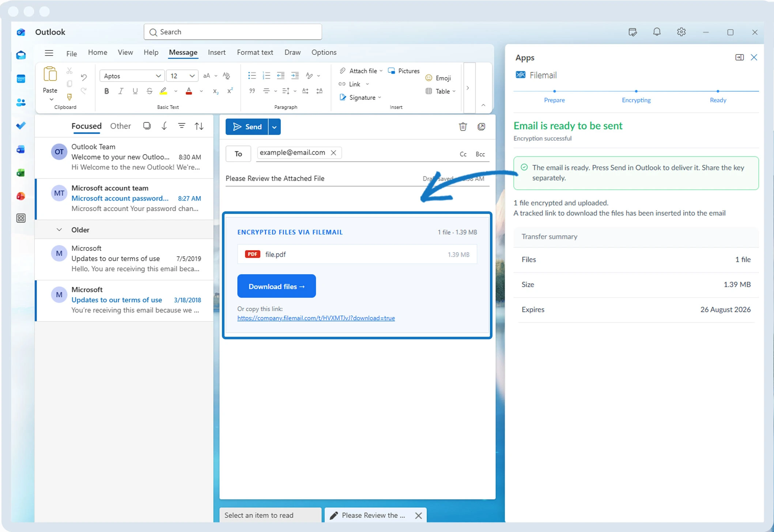Click in the Search box
The width and height of the screenshot is (774, 532).
click(x=233, y=32)
